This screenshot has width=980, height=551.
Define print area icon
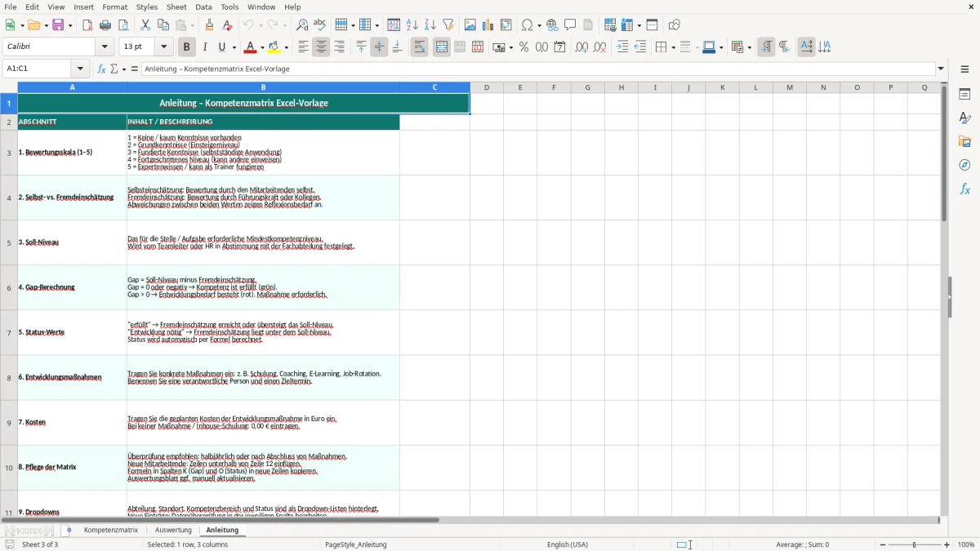610,25
